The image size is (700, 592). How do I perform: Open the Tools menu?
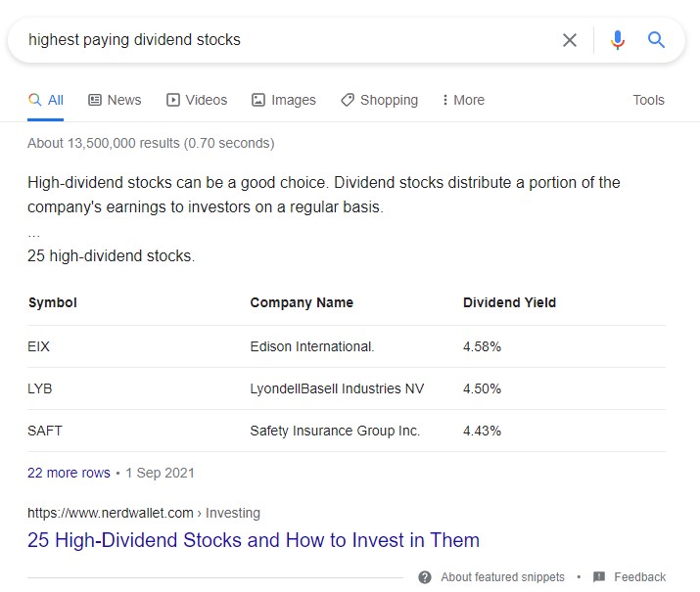648,100
